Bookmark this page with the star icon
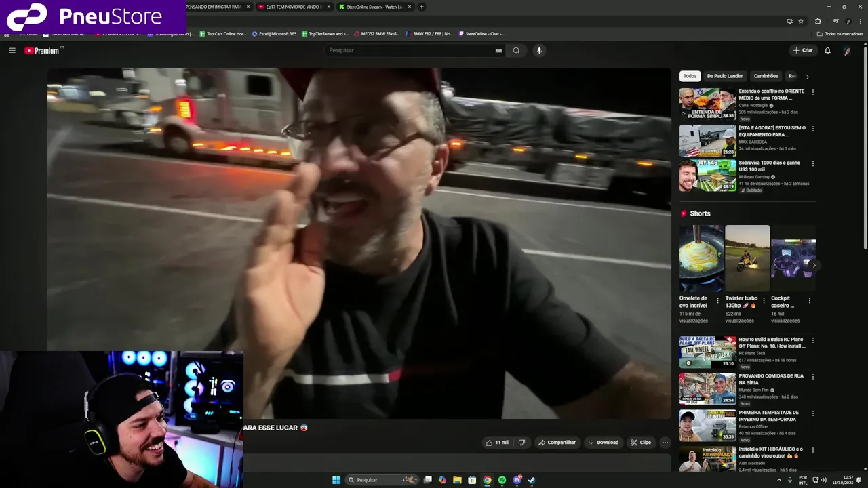This screenshot has height=488, width=868. [x=801, y=21]
